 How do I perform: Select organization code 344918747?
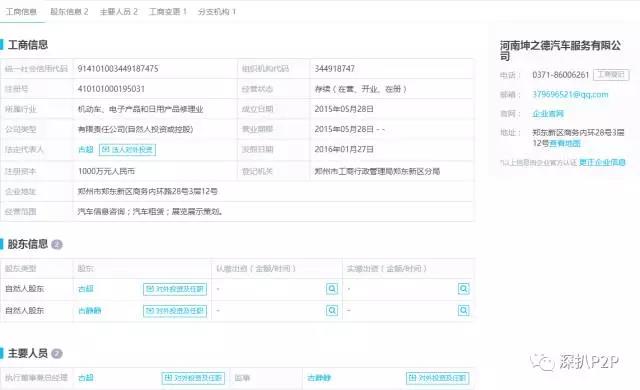pyautogui.click(x=334, y=69)
